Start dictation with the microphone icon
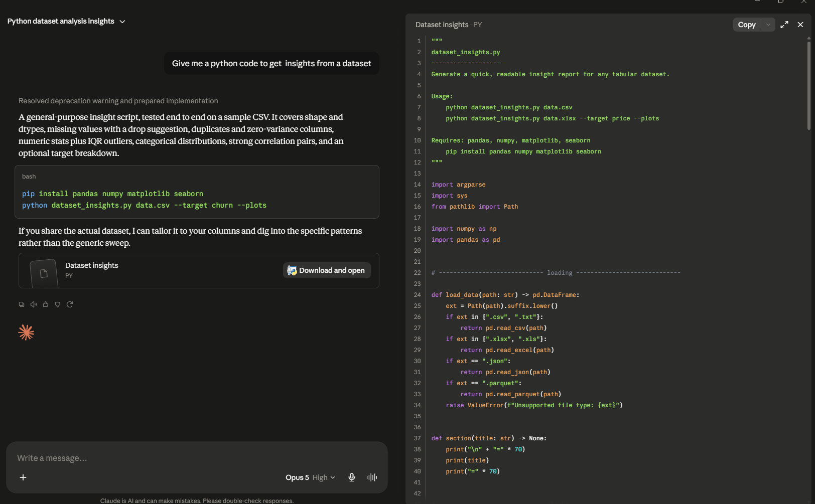 (352, 477)
